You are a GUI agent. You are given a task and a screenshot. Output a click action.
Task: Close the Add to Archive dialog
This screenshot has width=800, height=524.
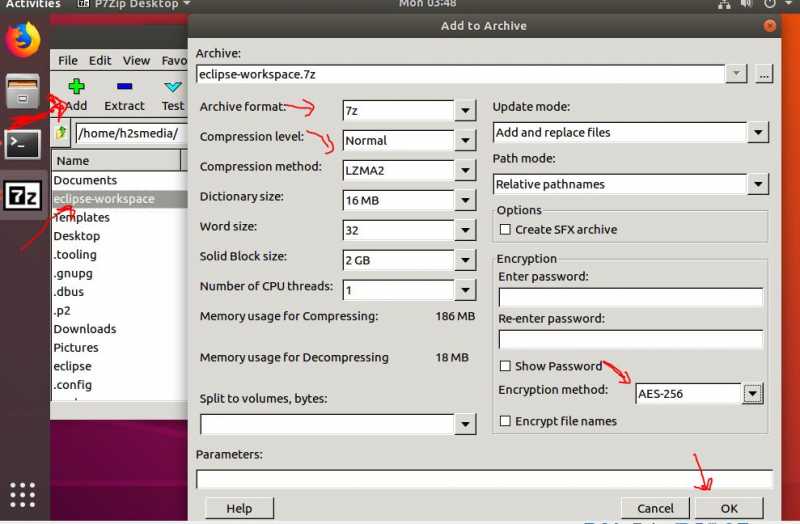[x=770, y=26]
